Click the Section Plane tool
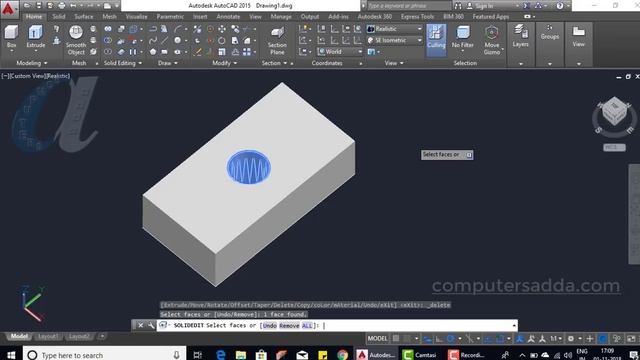 point(277,40)
